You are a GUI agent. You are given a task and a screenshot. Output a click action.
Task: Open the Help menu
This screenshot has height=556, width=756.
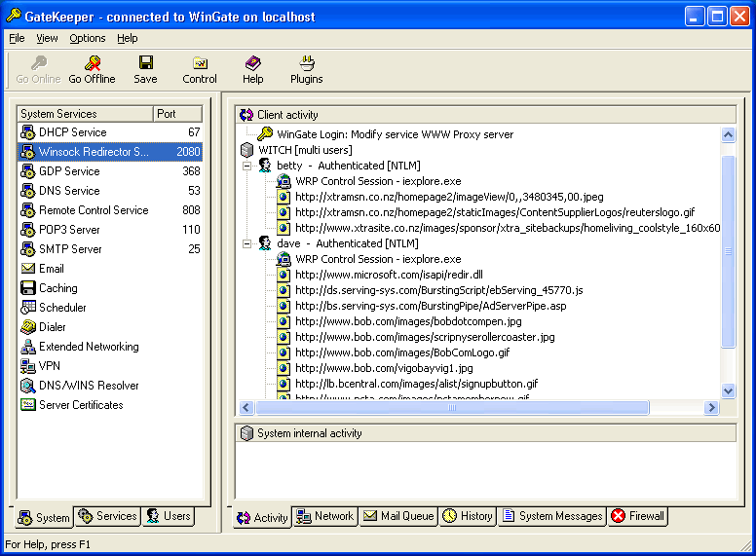[128, 38]
